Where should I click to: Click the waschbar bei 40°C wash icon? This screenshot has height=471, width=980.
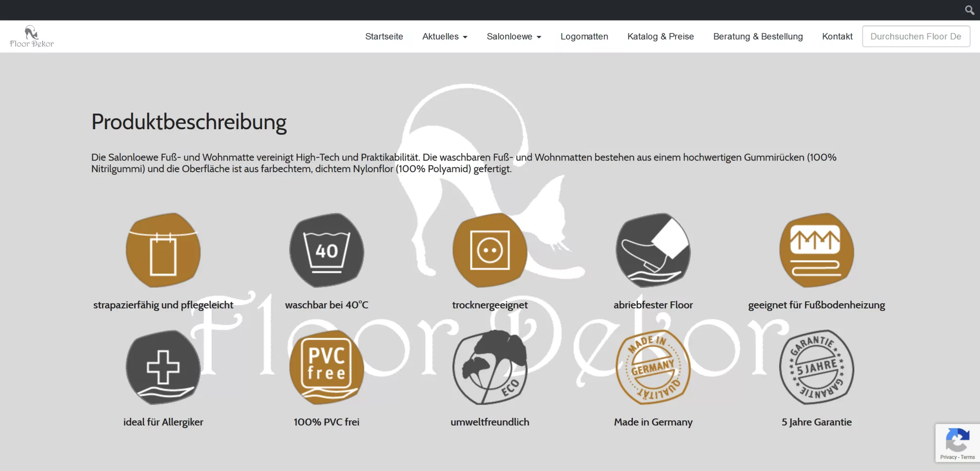327,250
